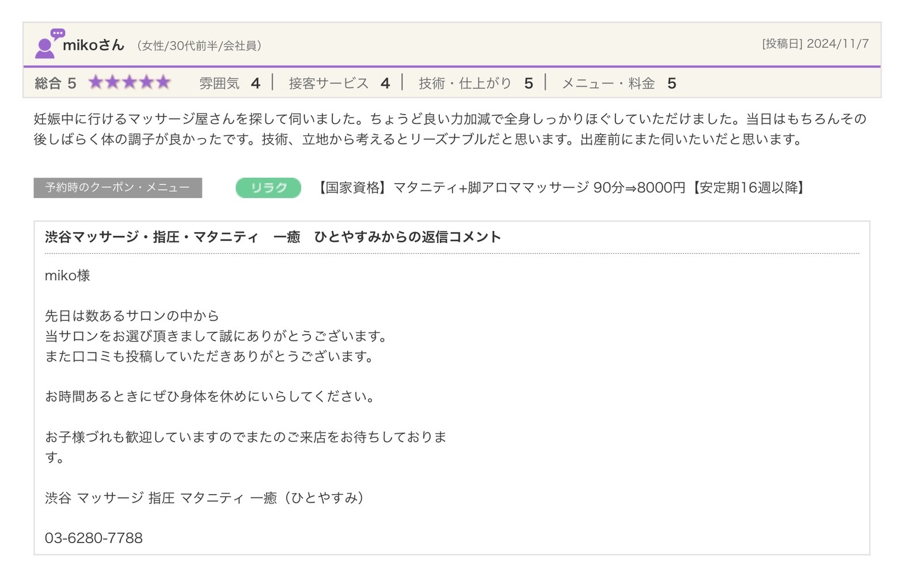Click the line お子様づれも歓迎しています
Viewport: 923px width, 588px height.
coord(246,447)
